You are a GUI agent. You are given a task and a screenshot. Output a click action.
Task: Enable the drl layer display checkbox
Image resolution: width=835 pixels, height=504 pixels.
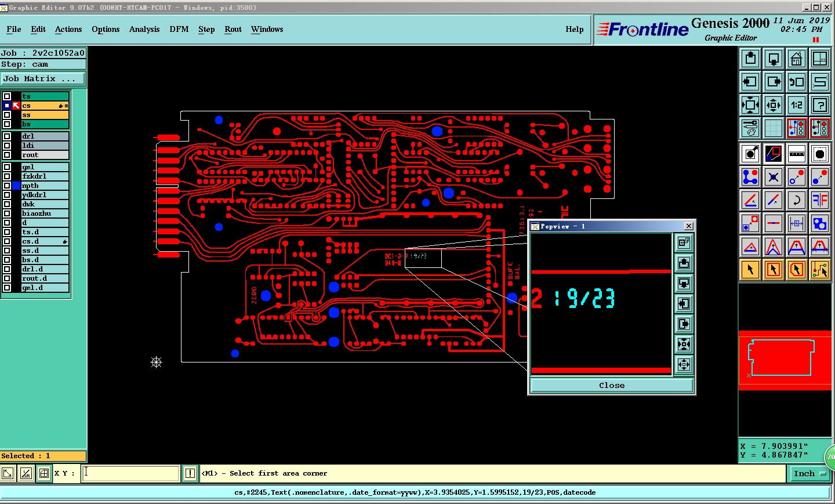(x=7, y=136)
